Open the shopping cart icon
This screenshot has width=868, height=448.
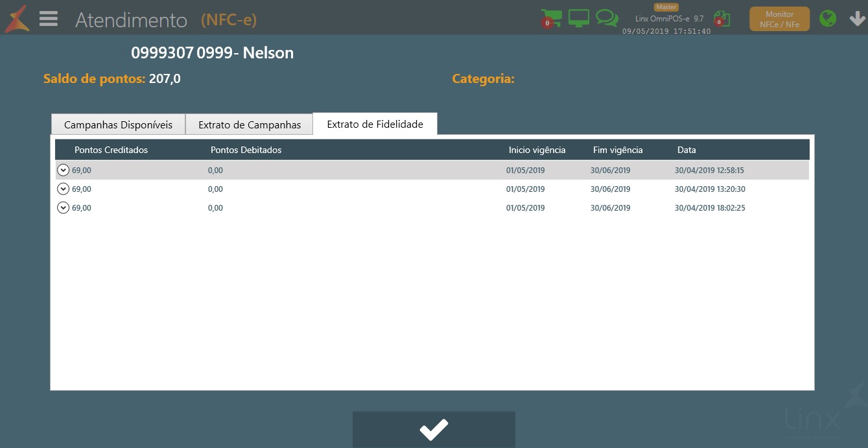click(551, 18)
